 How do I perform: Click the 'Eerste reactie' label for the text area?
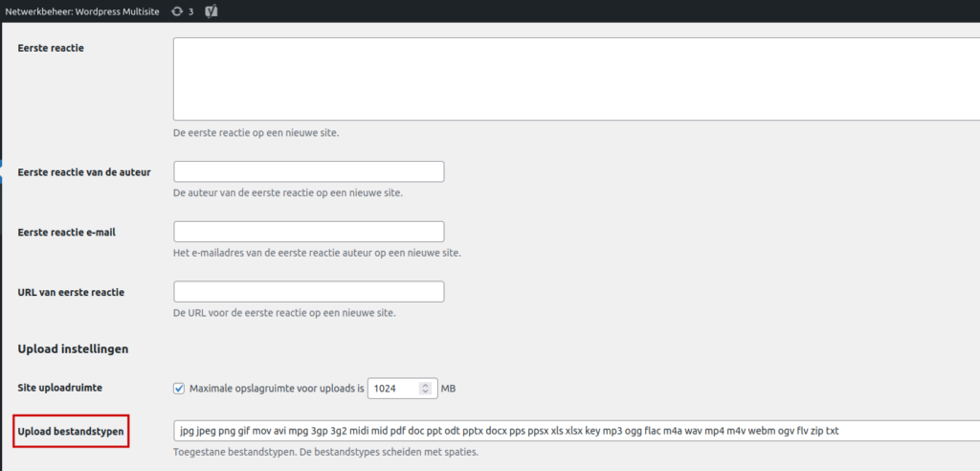click(x=52, y=48)
